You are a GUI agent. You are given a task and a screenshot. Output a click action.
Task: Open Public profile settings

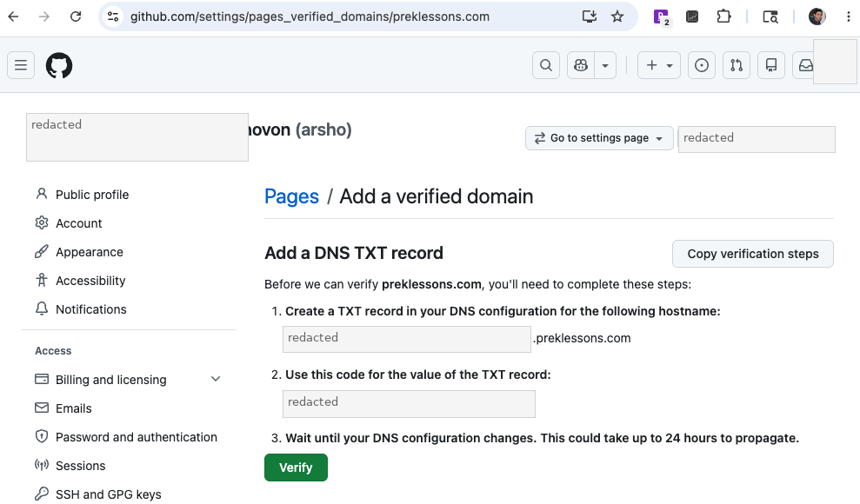point(92,195)
